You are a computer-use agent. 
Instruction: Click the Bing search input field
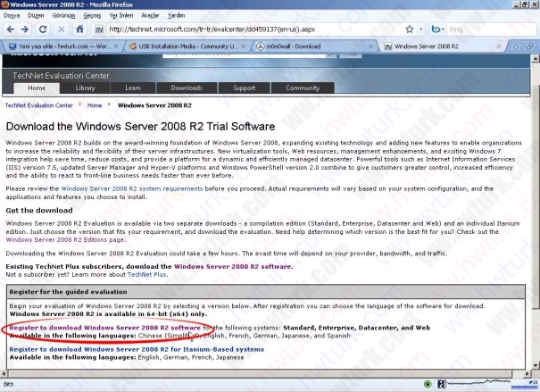tap(491, 29)
